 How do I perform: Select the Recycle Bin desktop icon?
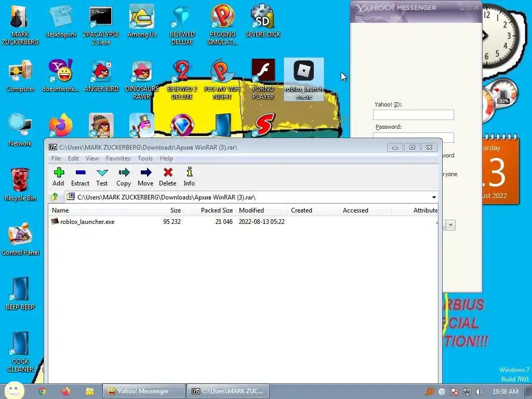tap(20, 184)
